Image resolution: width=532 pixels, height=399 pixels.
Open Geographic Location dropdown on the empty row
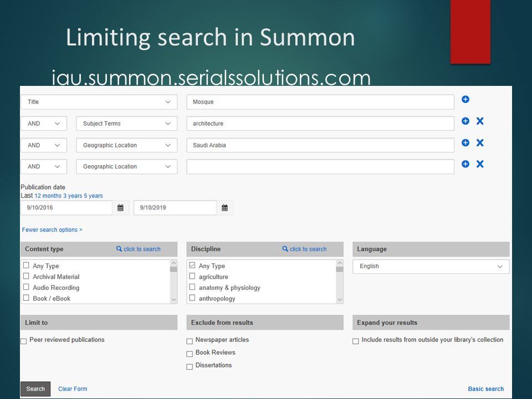pyautogui.click(x=126, y=167)
